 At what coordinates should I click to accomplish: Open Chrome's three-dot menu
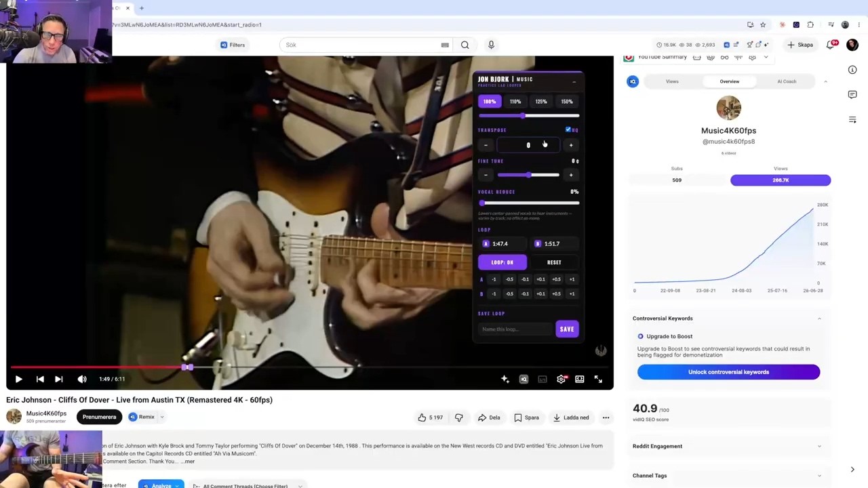(858, 24)
